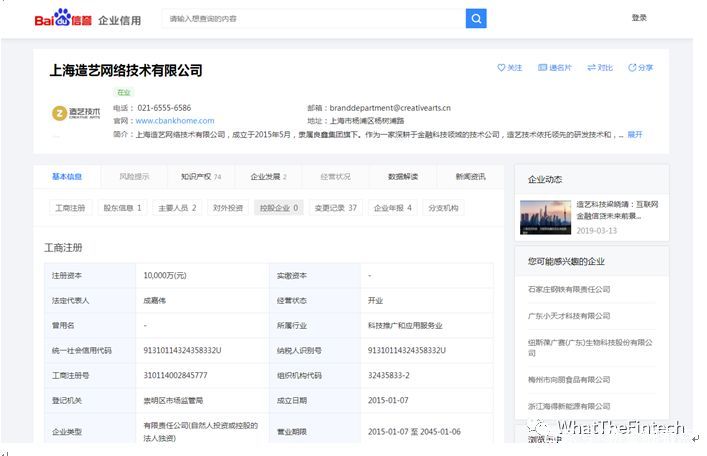This screenshot has width=707, height=456.
Task: Click the 登录 login link
Action: click(639, 18)
